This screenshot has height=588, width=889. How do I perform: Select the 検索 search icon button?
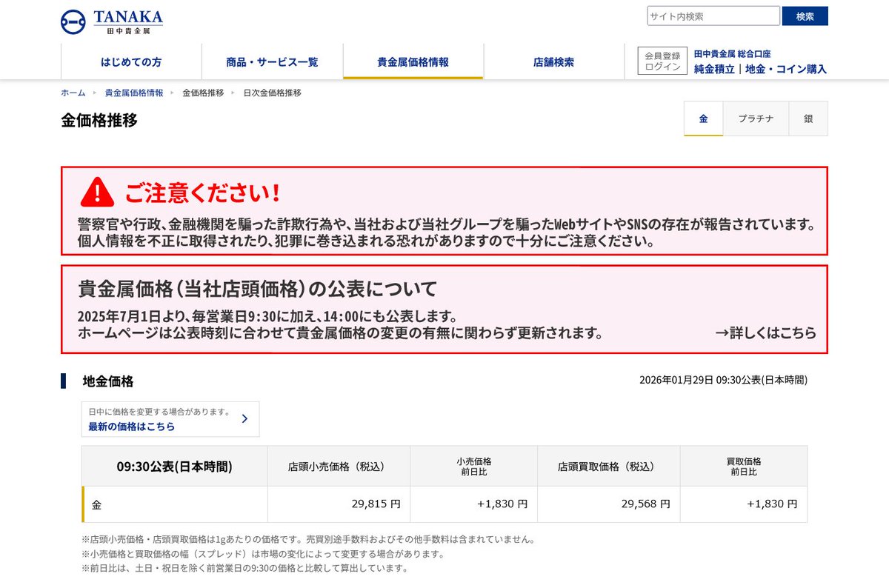point(805,15)
